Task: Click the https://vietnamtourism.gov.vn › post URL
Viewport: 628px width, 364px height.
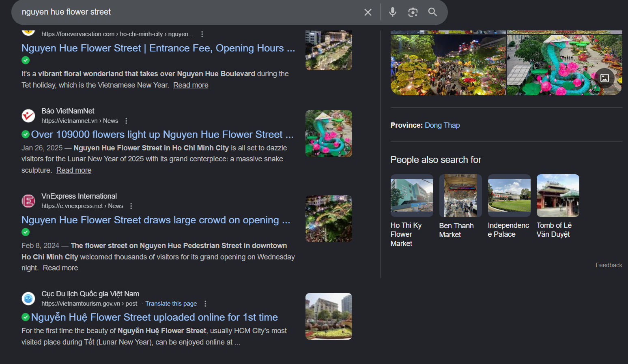Action: (x=89, y=304)
